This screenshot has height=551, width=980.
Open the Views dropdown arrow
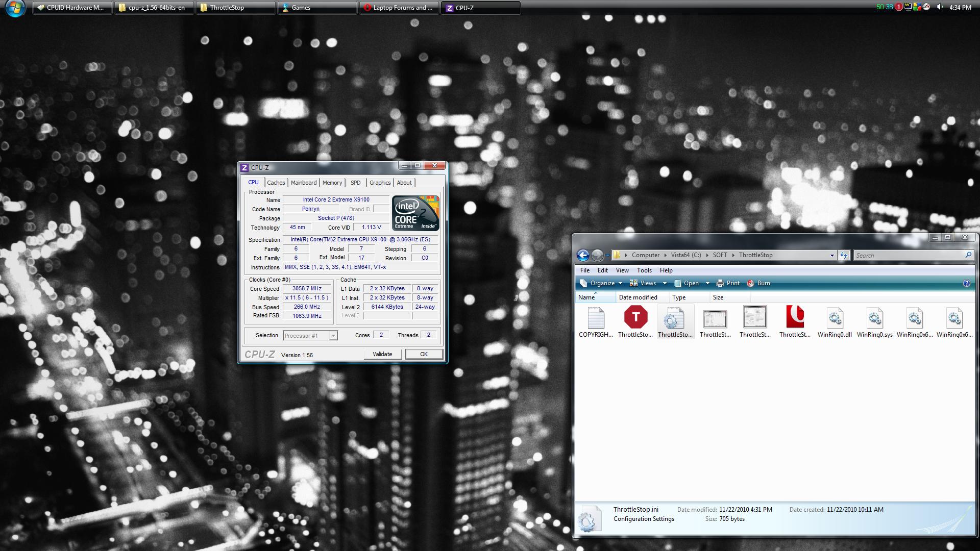click(665, 283)
